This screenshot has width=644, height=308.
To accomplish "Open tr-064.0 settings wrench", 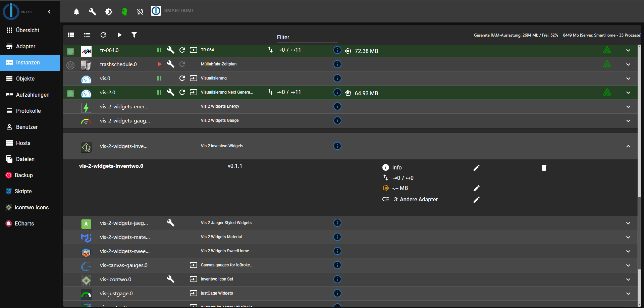I will 171,50.
